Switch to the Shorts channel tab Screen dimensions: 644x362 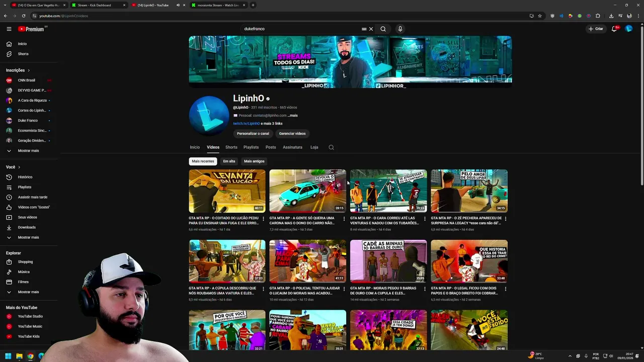coord(231,147)
